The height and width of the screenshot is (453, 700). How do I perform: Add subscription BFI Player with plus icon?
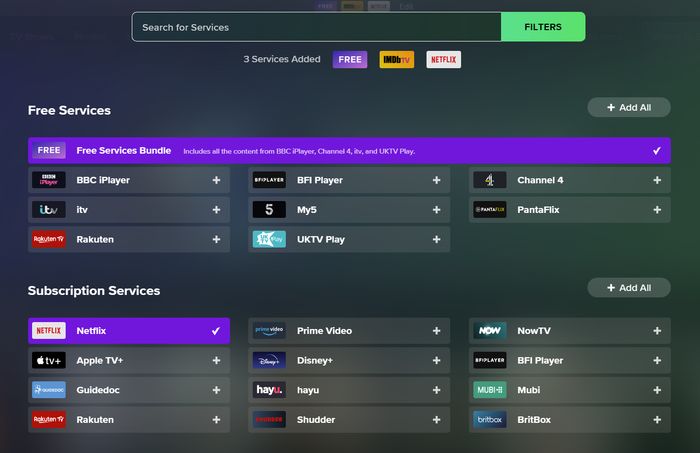[x=657, y=361]
